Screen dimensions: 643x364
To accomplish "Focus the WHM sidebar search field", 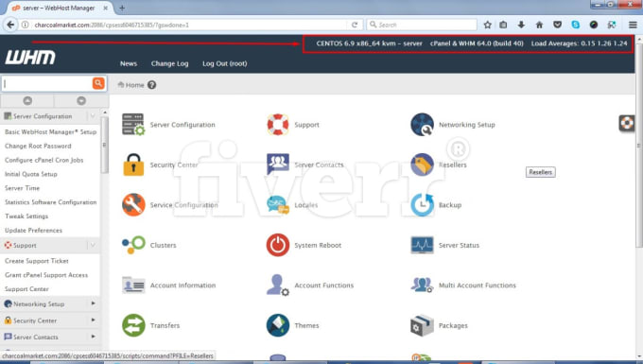I will [x=47, y=83].
